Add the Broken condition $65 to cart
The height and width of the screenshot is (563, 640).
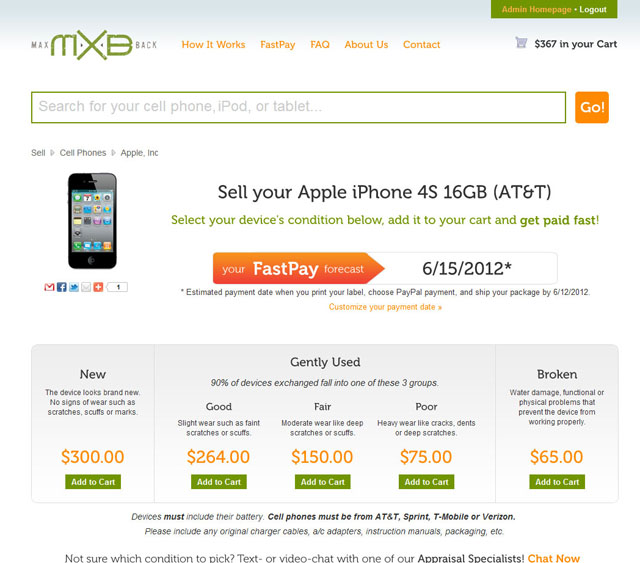[557, 482]
